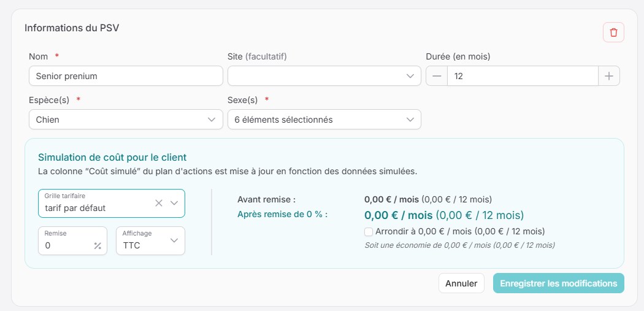Clear the Grille tarifaire selection with X

click(x=159, y=203)
